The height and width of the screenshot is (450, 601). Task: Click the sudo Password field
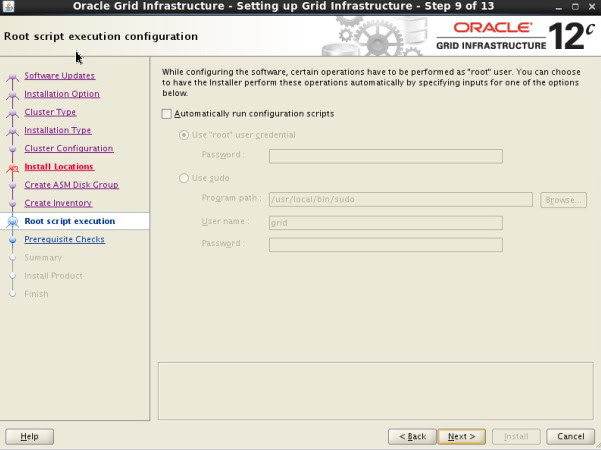pos(386,245)
